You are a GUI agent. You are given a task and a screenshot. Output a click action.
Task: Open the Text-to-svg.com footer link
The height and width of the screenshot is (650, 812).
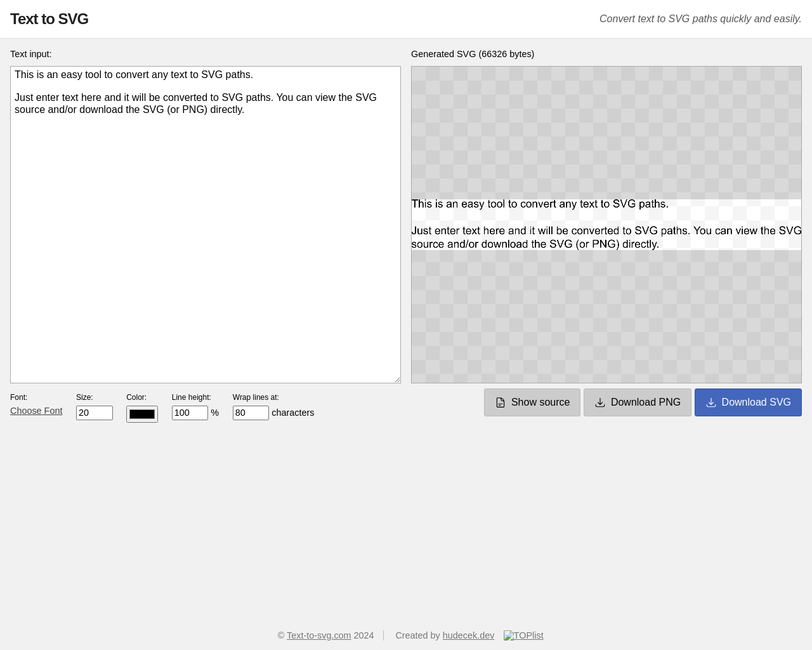coord(318,635)
